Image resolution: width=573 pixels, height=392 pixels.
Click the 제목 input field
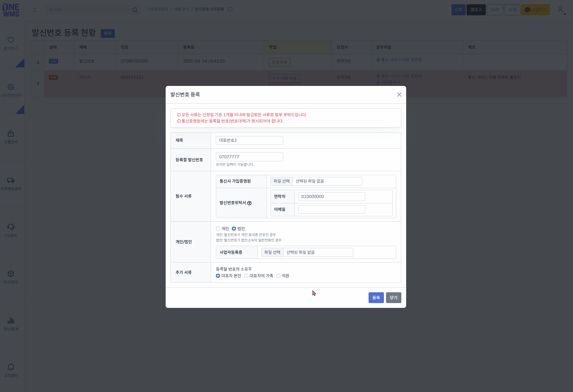(x=250, y=140)
